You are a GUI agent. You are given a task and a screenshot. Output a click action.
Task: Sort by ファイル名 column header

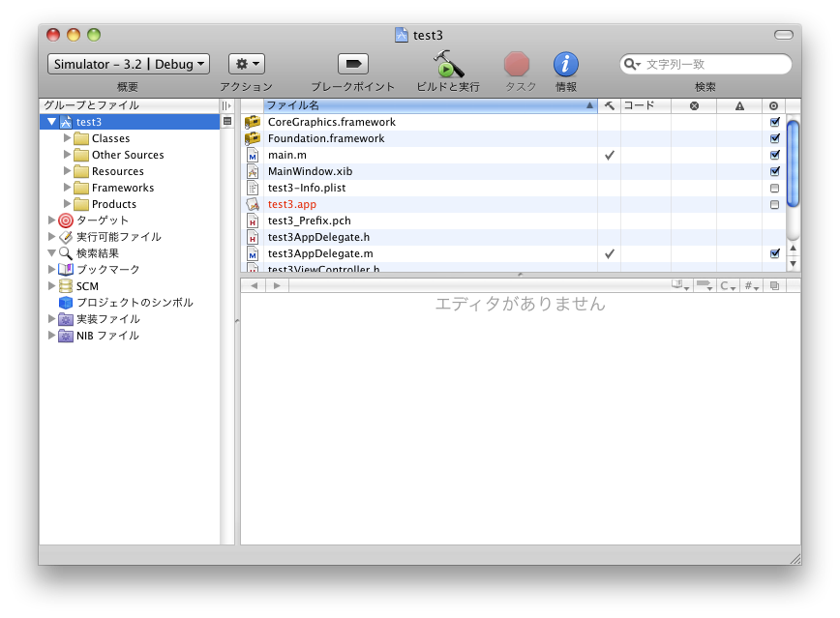pyautogui.click(x=426, y=105)
